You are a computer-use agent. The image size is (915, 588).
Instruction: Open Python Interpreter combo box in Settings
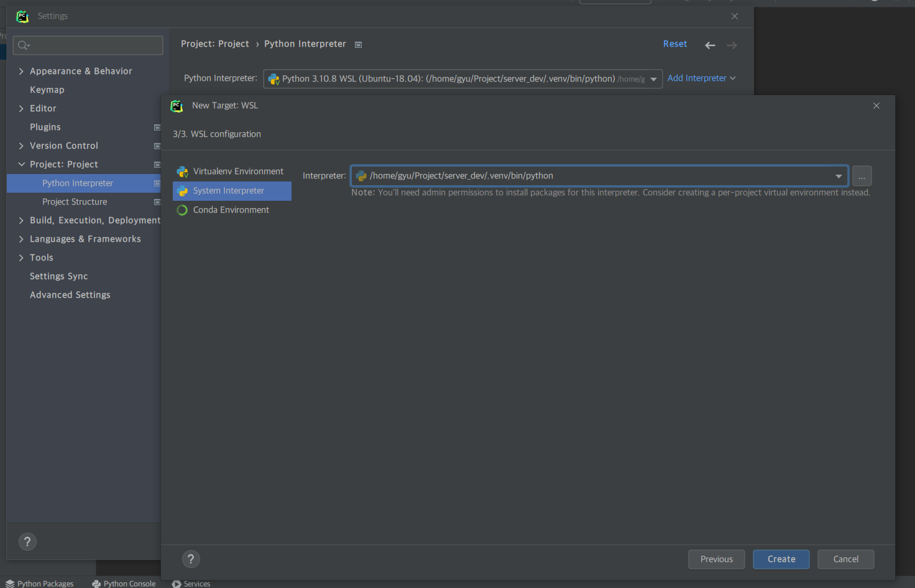coord(462,79)
